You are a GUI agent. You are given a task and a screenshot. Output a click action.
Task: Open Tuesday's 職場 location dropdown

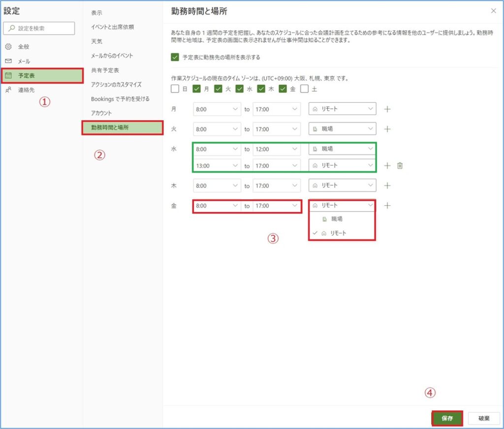coord(343,129)
